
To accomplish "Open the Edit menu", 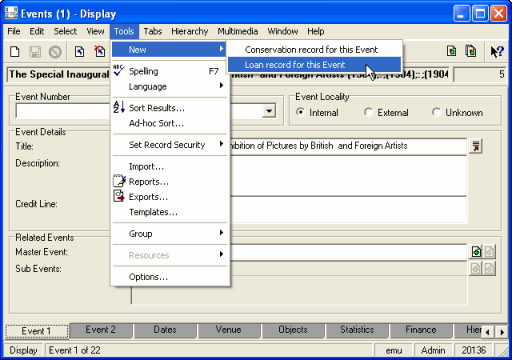I will click(37, 31).
